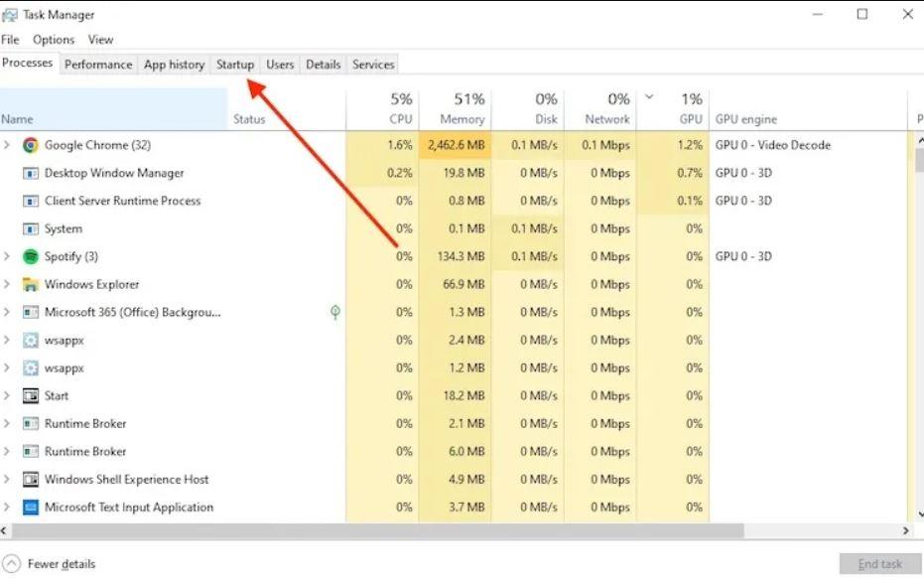
Task: Click the horizontal scrollbar left arrow
Action: pos(4,530)
